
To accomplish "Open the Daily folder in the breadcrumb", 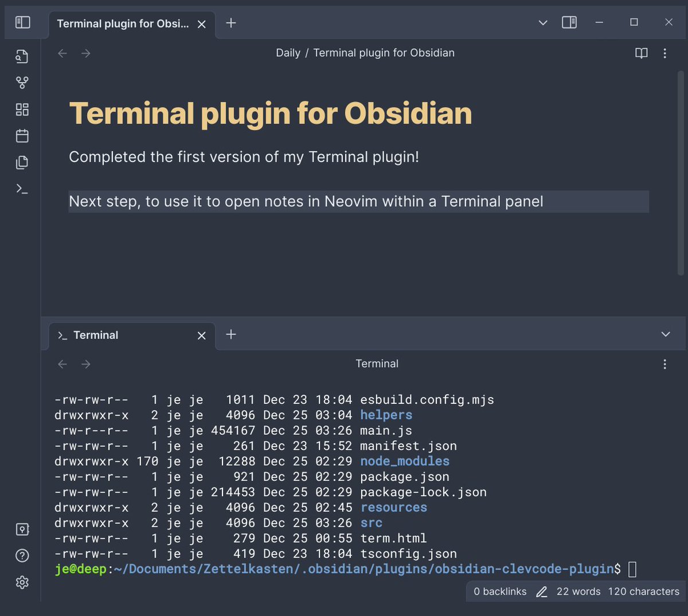I will pos(288,53).
